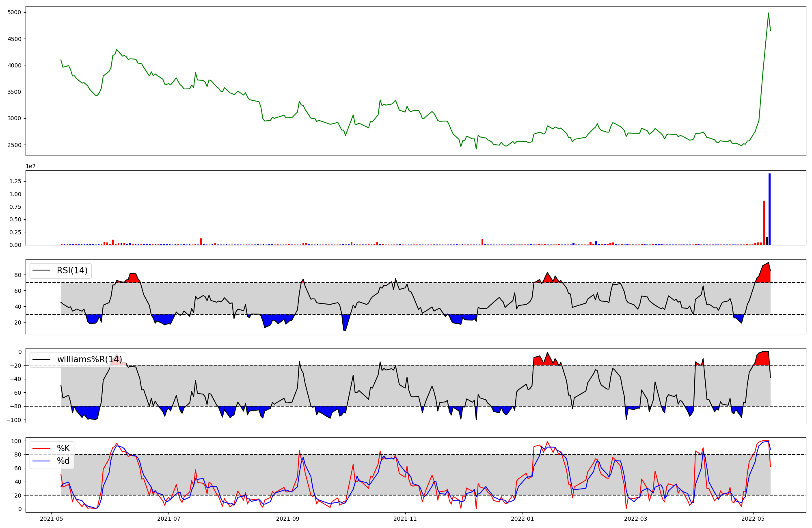The width and height of the screenshot is (812, 528).
Task: Click the 1.25 volume axis tick label
Action: click(16, 181)
